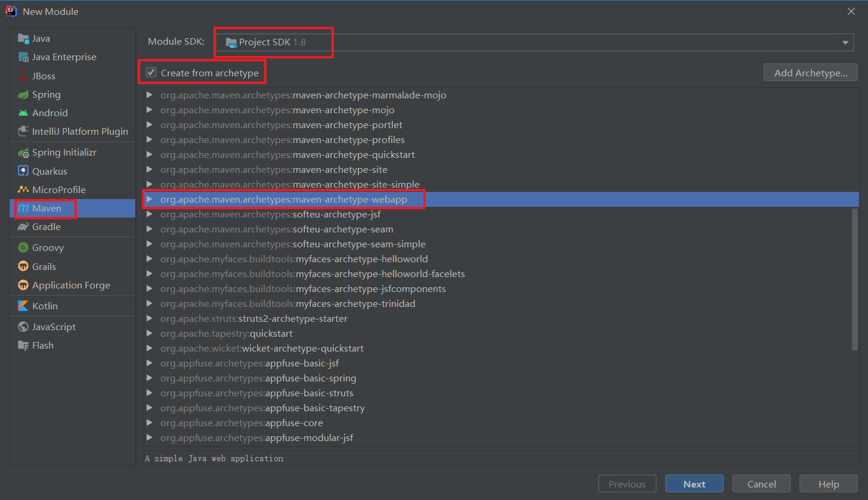The image size is (868, 500).
Task: Select appfuse-basic-tapestry row
Action: (501, 408)
